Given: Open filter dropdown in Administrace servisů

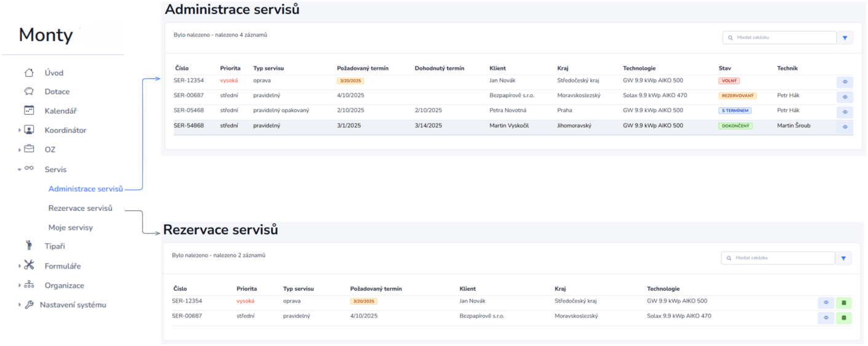Looking at the screenshot, I should (x=845, y=38).
